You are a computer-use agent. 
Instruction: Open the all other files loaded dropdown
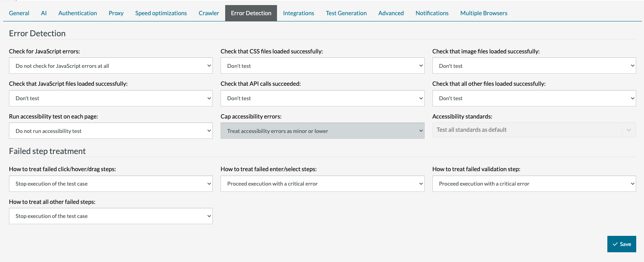[534, 98]
